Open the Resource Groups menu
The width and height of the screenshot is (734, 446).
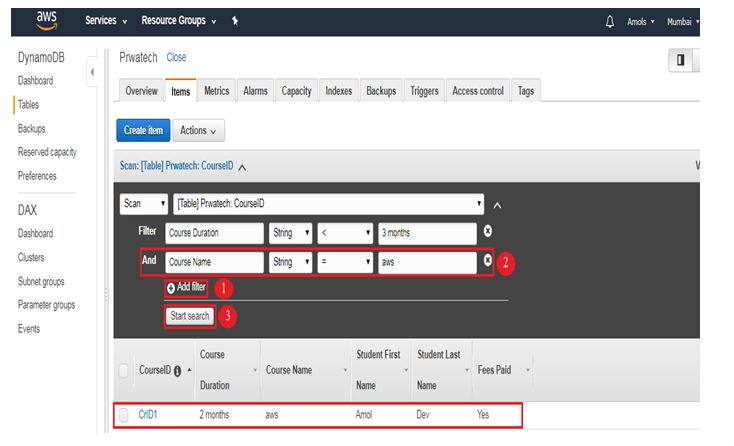(x=179, y=21)
